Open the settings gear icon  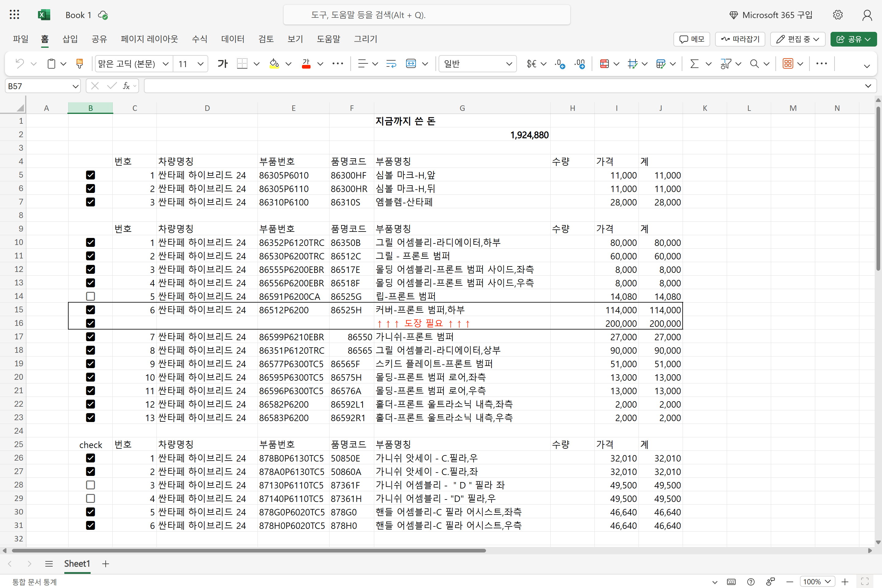pyautogui.click(x=837, y=15)
